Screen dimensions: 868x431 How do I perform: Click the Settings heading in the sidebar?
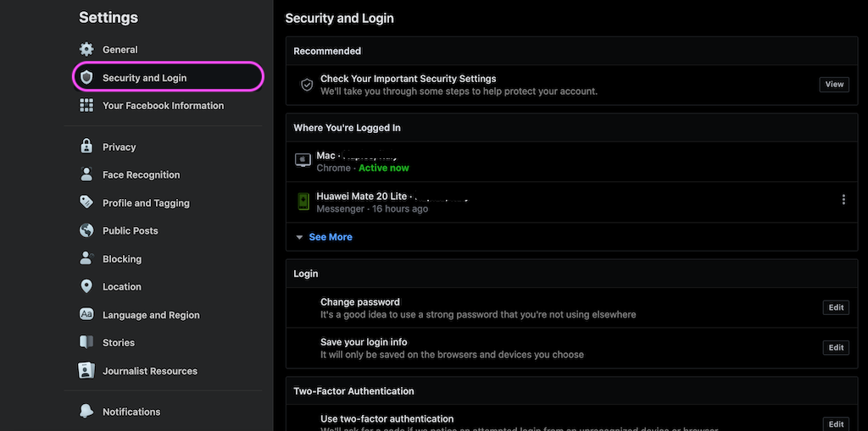(x=108, y=17)
